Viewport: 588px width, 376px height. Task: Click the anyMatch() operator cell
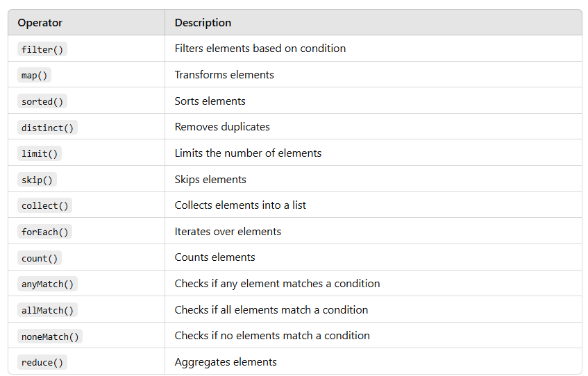pyautogui.click(x=47, y=284)
